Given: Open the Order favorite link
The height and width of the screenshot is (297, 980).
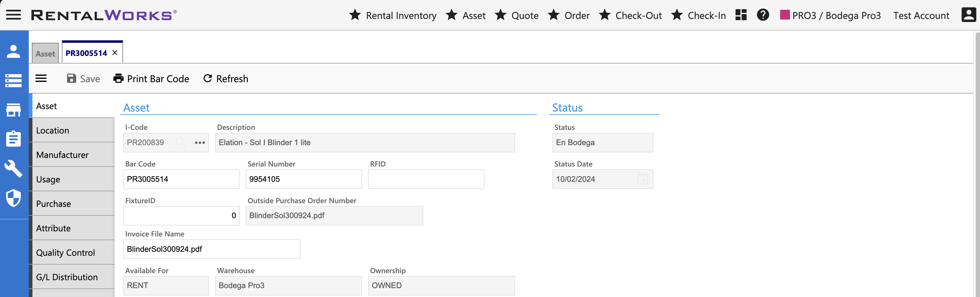Looking at the screenshot, I should point(577,16).
